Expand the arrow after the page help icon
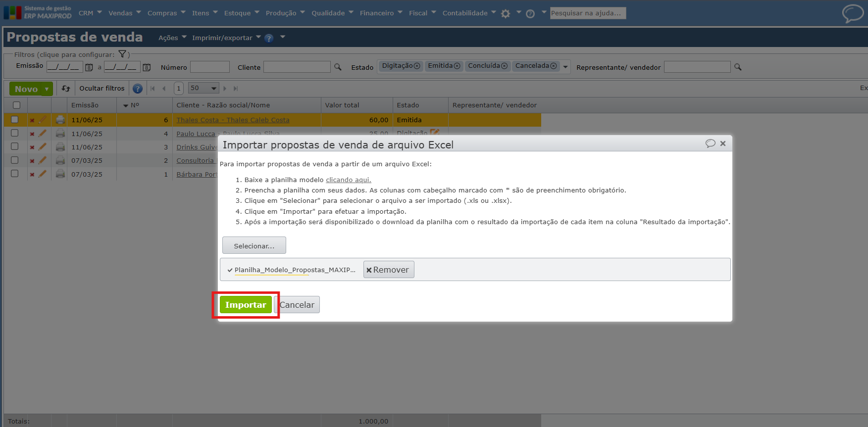This screenshot has width=868, height=427. [x=283, y=37]
